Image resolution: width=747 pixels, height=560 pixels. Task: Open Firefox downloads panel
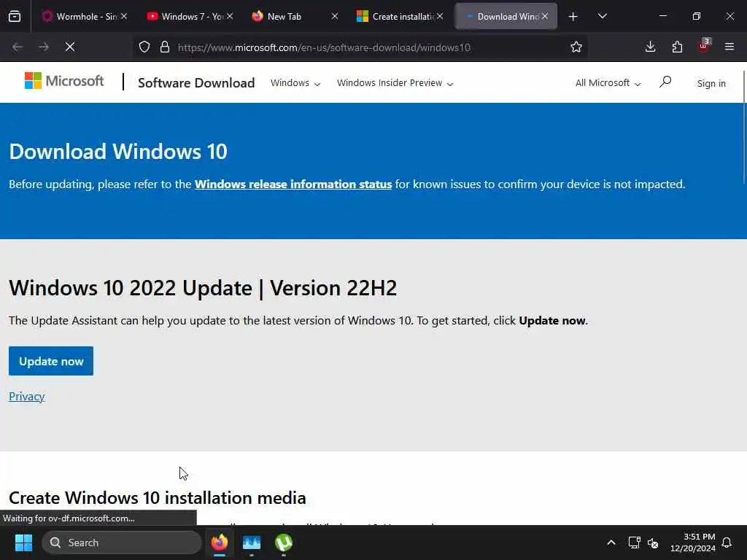click(x=650, y=47)
